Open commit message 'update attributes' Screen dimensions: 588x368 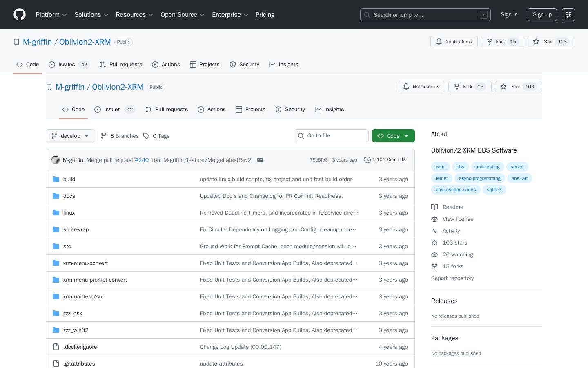point(221,364)
